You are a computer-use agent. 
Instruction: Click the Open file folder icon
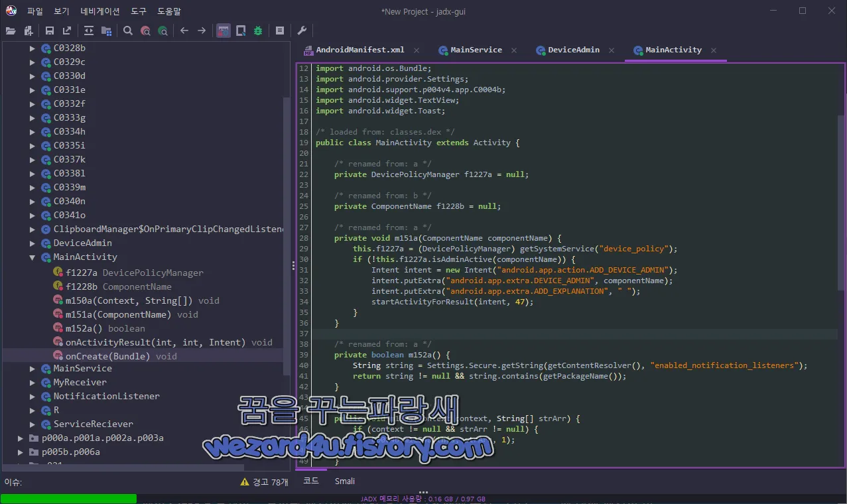(10, 31)
